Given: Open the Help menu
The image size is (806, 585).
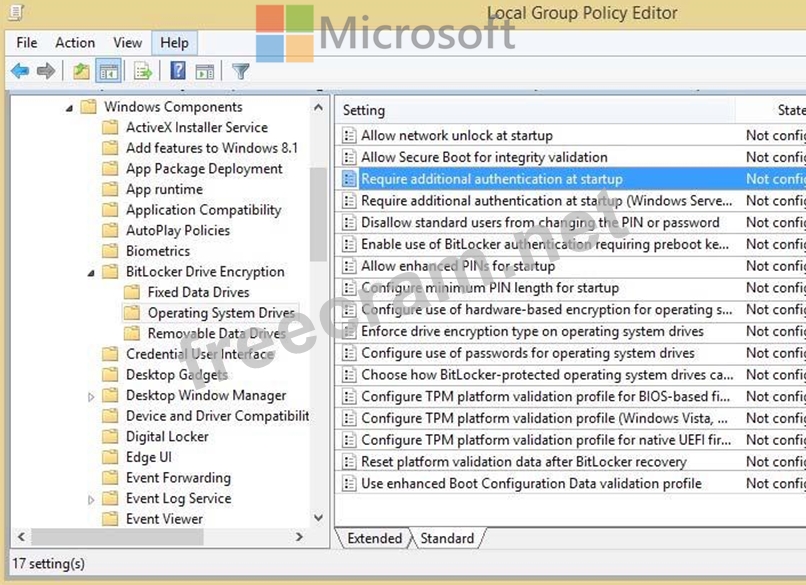Looking at the screenshot, I should click(x=174, y=43).
